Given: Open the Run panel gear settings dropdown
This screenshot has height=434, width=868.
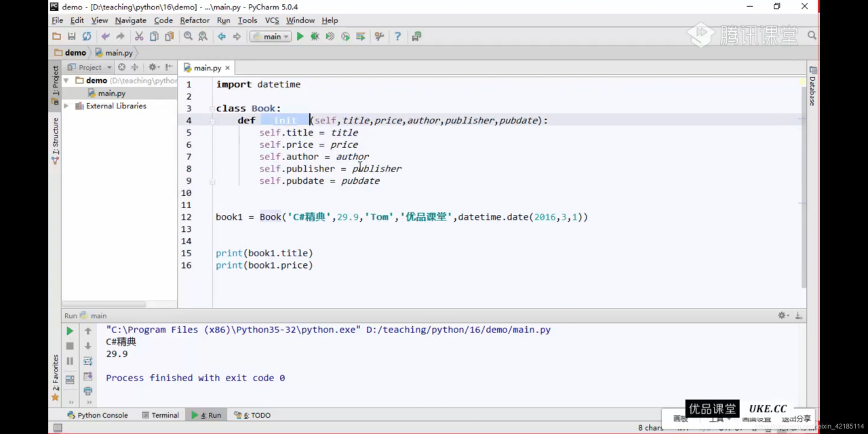Looking at the screenshot, I should tap(784, 315).
